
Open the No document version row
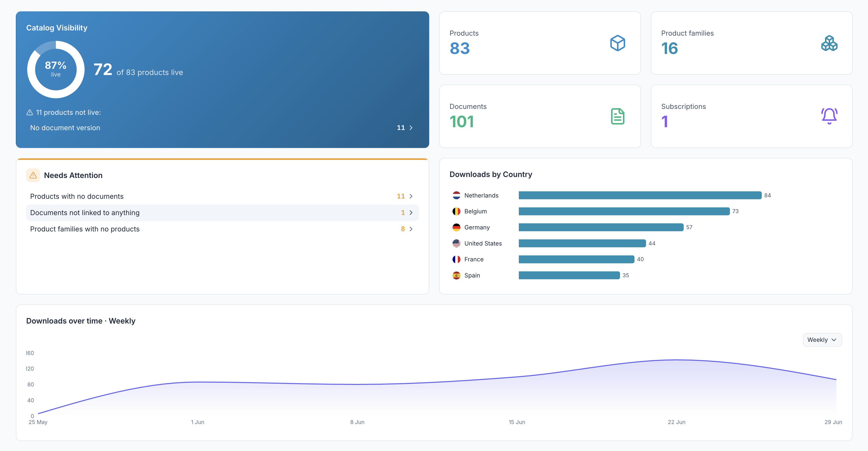(x=222, y=128)
